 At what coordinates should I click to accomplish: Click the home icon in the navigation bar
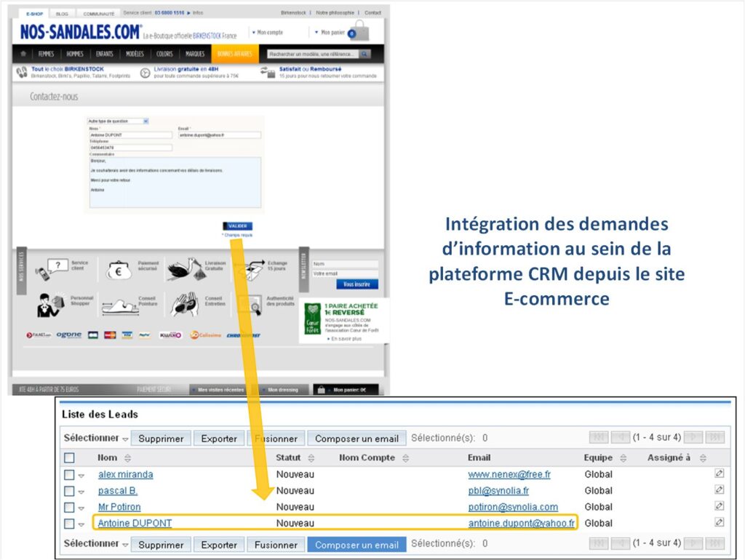coord(23,54)
